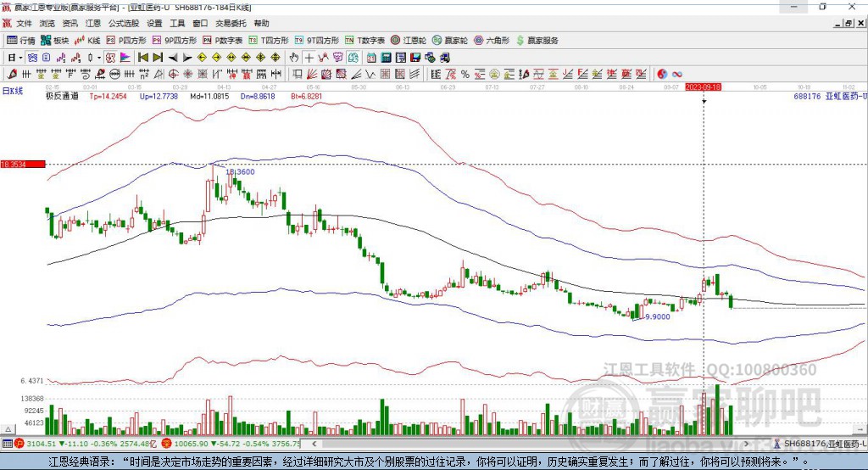Select the hand pan tool
868x470 pixels.
click(x=294, y=58)
